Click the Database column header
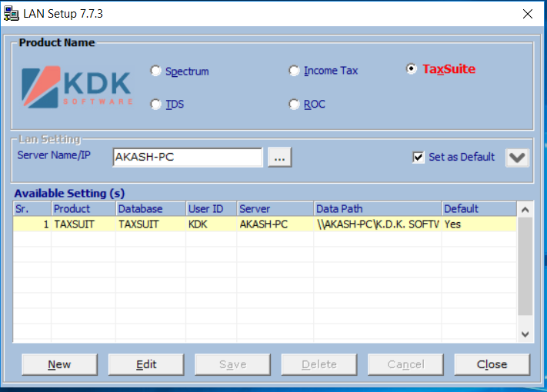 click(x=151, y=209)
